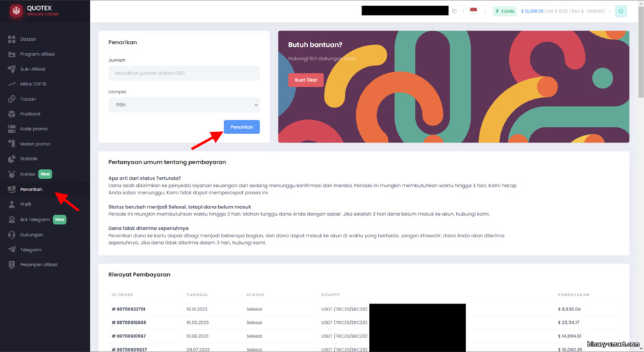Click the ID ORDER column header

click(122, 295)
